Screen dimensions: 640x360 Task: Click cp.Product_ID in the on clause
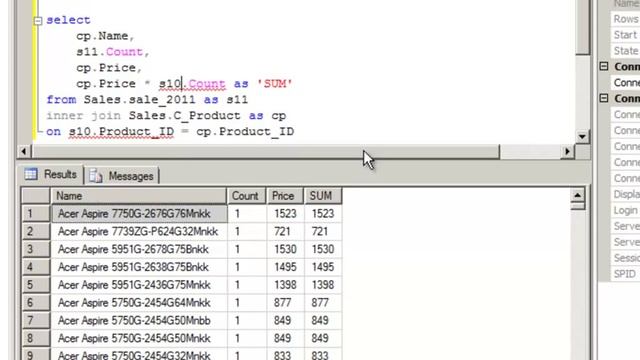pyautogui.click(x=245, y=132)
